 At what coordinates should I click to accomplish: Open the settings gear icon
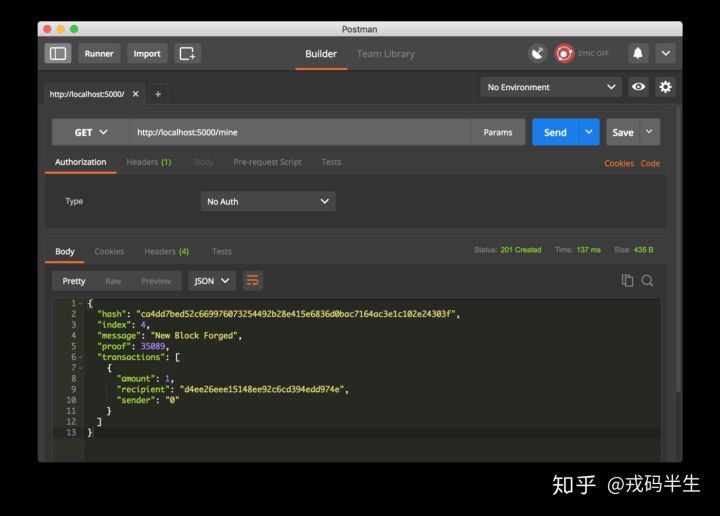665,87
